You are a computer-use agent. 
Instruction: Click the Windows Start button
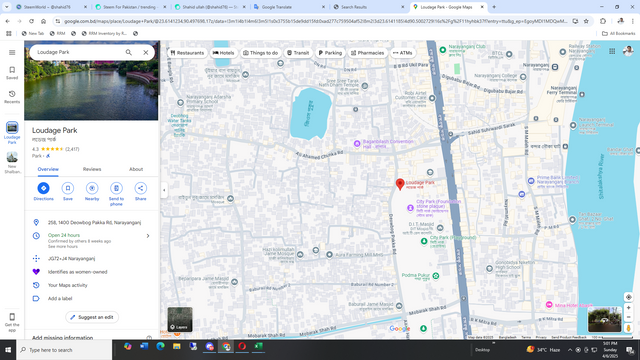[x=8, y=350]
